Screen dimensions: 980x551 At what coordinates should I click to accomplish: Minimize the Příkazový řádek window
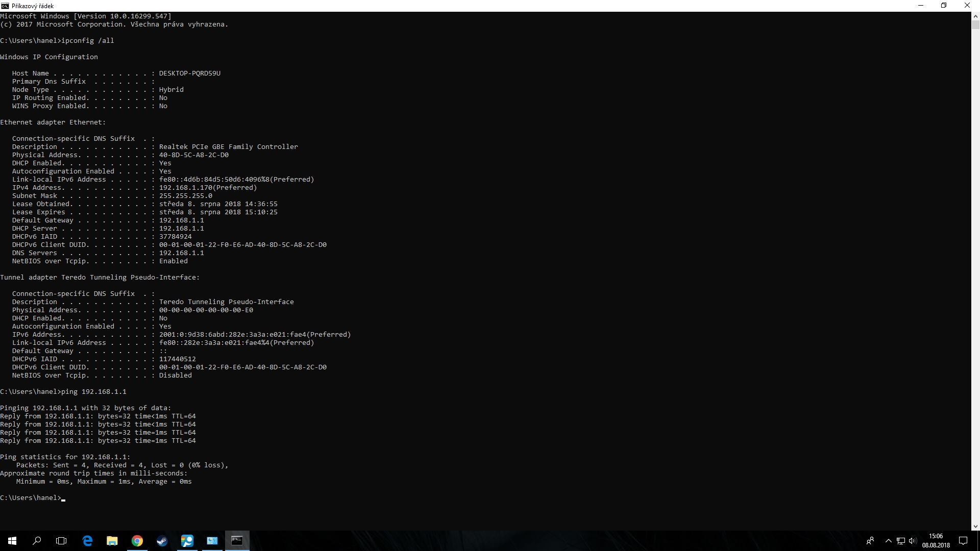tap(921, 6)
